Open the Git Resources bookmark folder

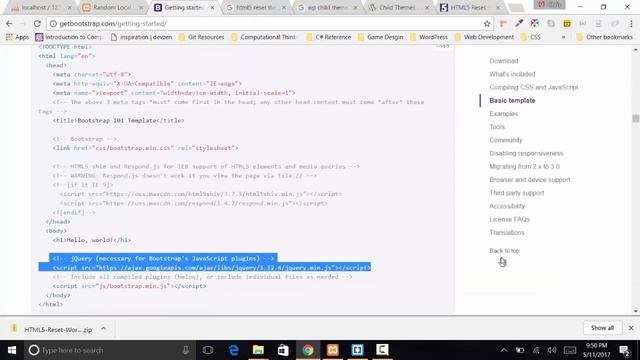201,37
